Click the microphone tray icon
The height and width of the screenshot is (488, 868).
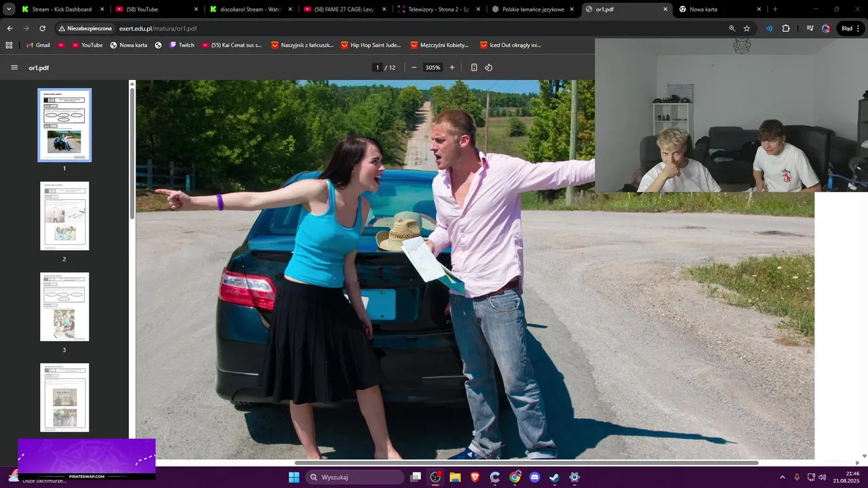coord(797,477)
